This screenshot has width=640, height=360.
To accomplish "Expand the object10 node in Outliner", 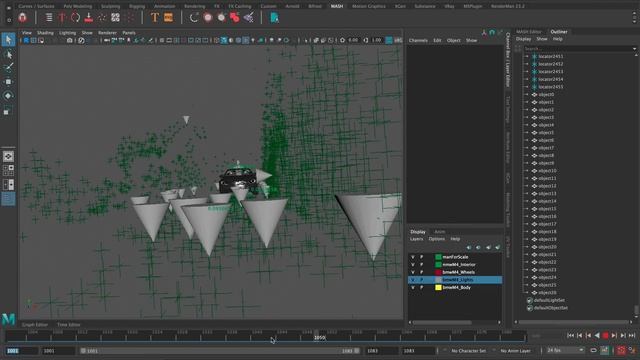I will point(527,171).
